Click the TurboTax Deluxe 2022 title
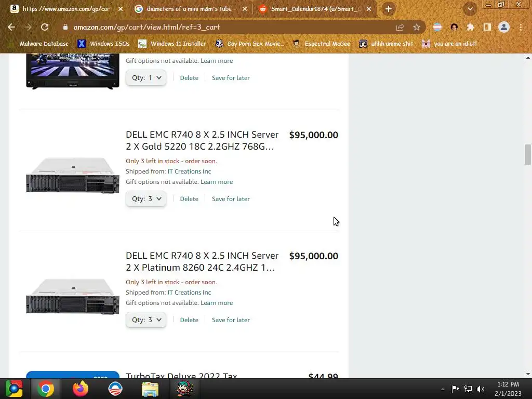The height and width of the screenshot is (399, 532). pyautogui.click(x=181, y=376)
